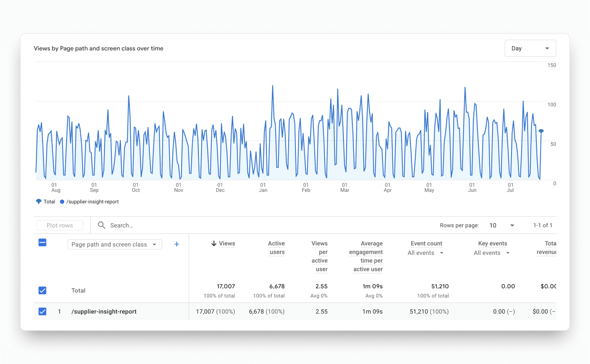The height and width of the screenshot is (364, 590).
Task: Click the Total row label
Action: [x=78, y=291]
